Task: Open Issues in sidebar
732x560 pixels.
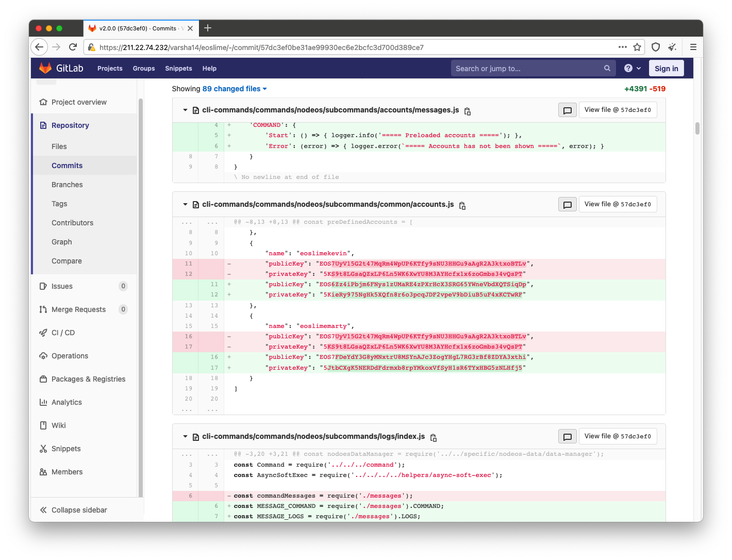Action: (x=62, y=286)
